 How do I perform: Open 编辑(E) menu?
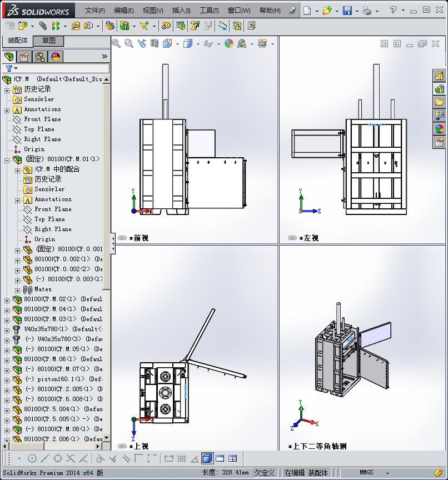coord(123,11)
